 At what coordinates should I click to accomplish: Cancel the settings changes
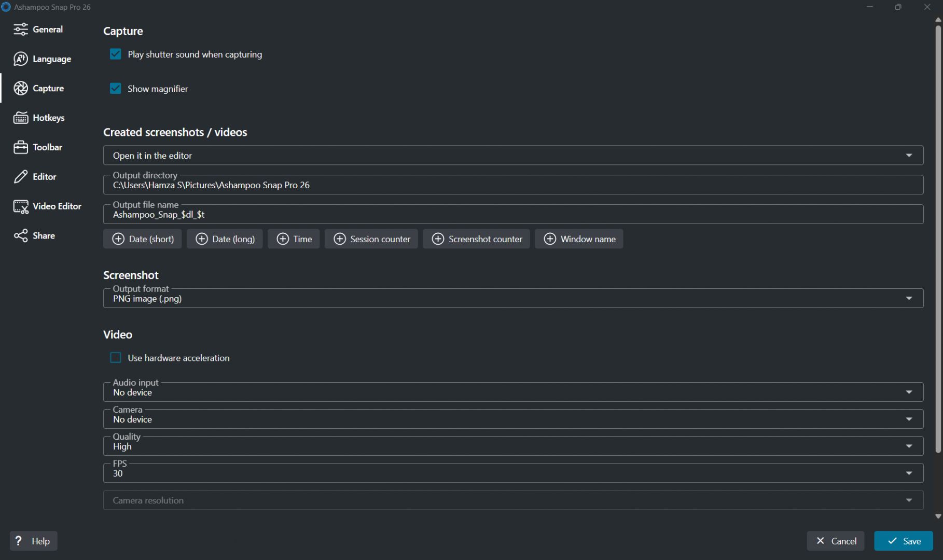tap(836, 541)
